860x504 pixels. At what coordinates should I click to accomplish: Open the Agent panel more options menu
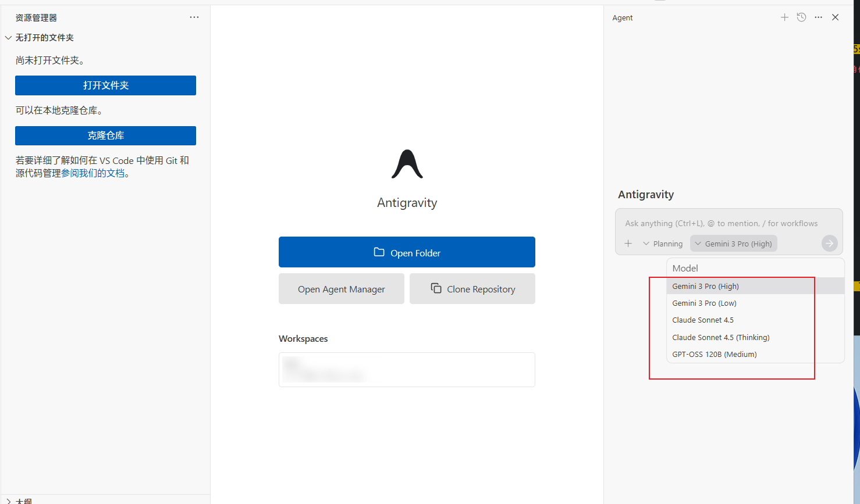pyautogui.click(x=818, y=17)
